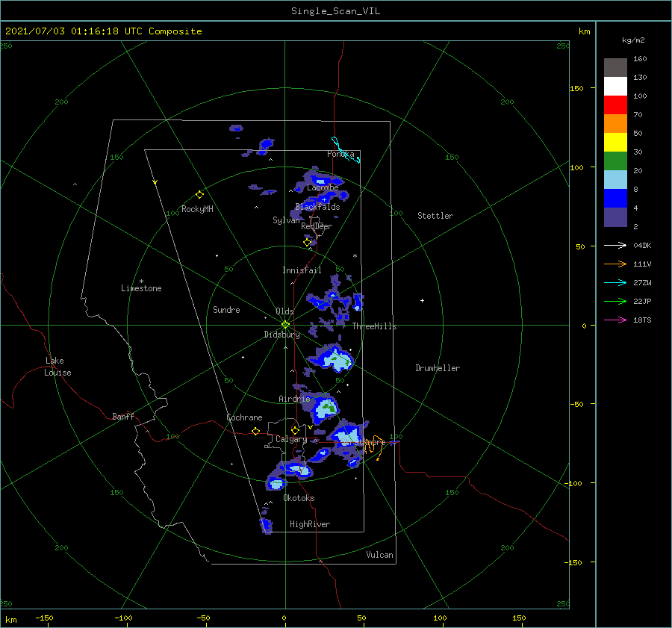Click the km label at the bottom-left axis
672x628 pixels.
[x=11, y=620]
